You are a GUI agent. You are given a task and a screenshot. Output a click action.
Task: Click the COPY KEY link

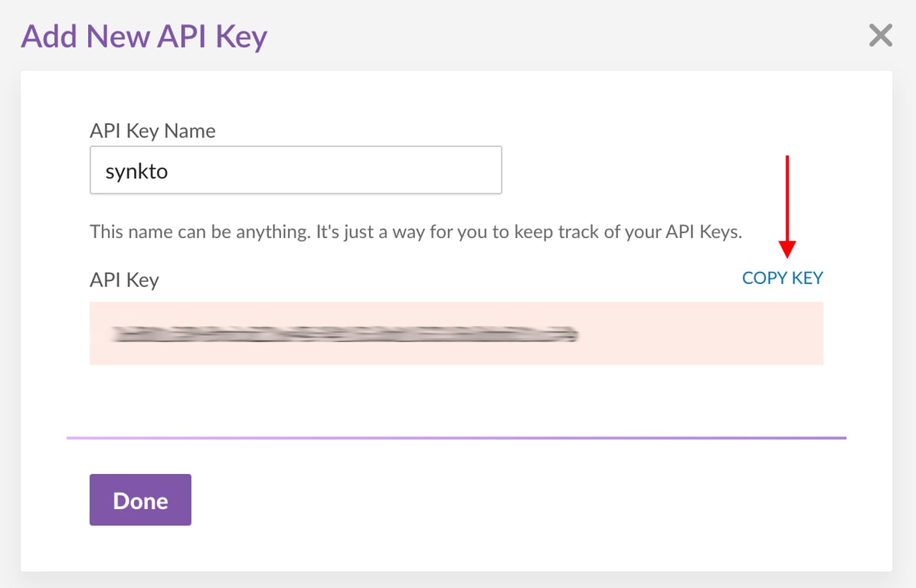coord(782,278)
